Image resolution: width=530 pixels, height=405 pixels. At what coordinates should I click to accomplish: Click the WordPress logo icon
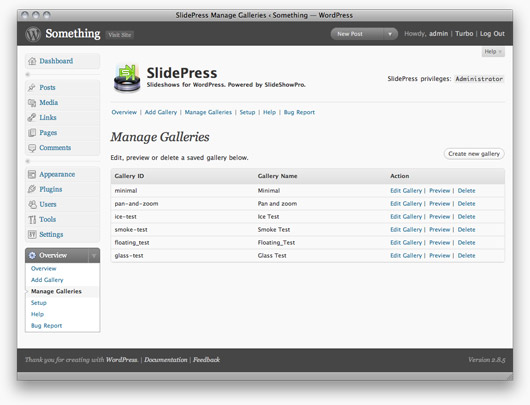33,34
